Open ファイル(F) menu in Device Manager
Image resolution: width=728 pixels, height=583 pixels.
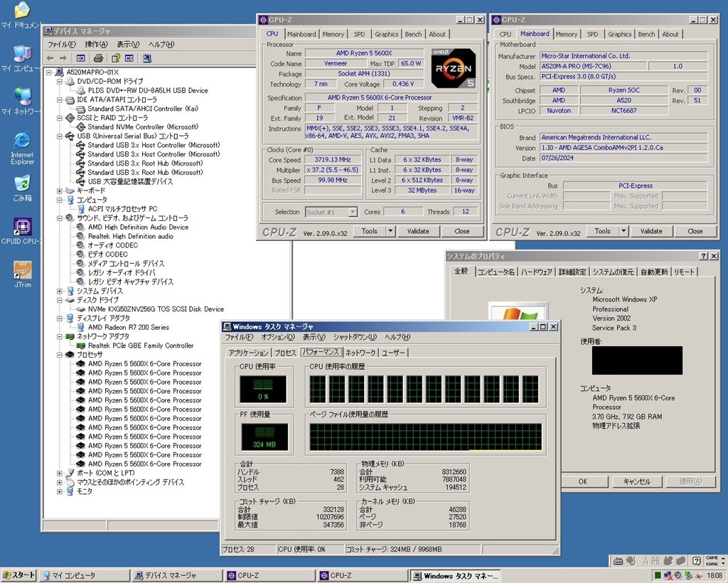(x=62, y=45)
